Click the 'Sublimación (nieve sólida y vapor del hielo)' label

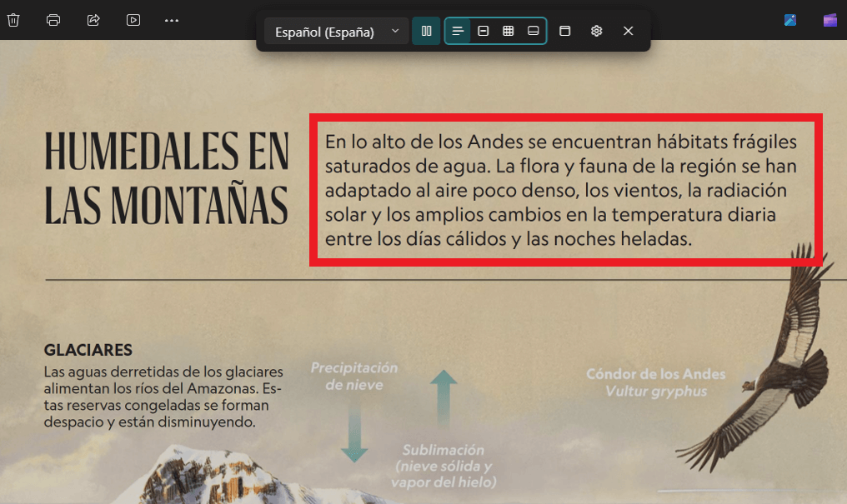(444, 466)
